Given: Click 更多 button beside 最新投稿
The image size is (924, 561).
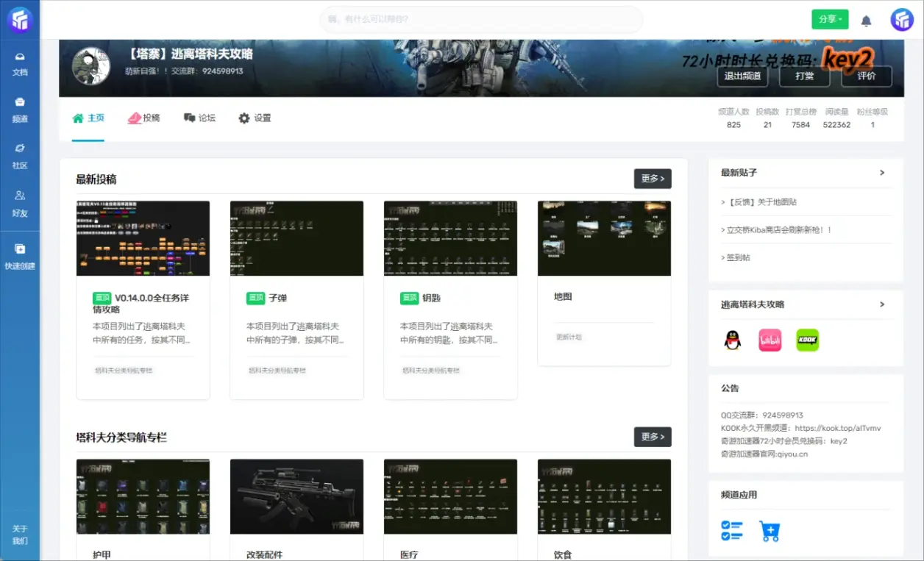Looking at the screenshot, I should pos(653,179).
